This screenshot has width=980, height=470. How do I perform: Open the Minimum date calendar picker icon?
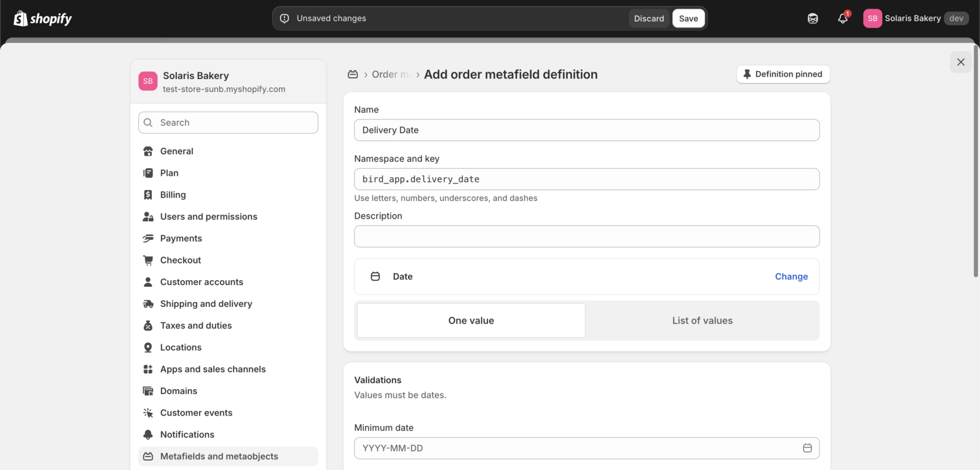point(807,448)
